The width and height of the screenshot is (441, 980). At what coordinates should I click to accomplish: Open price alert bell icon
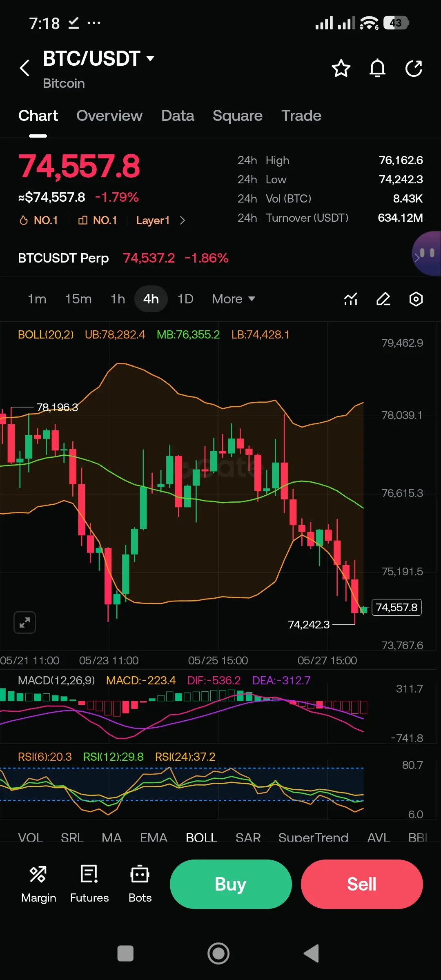click(377, 68)
